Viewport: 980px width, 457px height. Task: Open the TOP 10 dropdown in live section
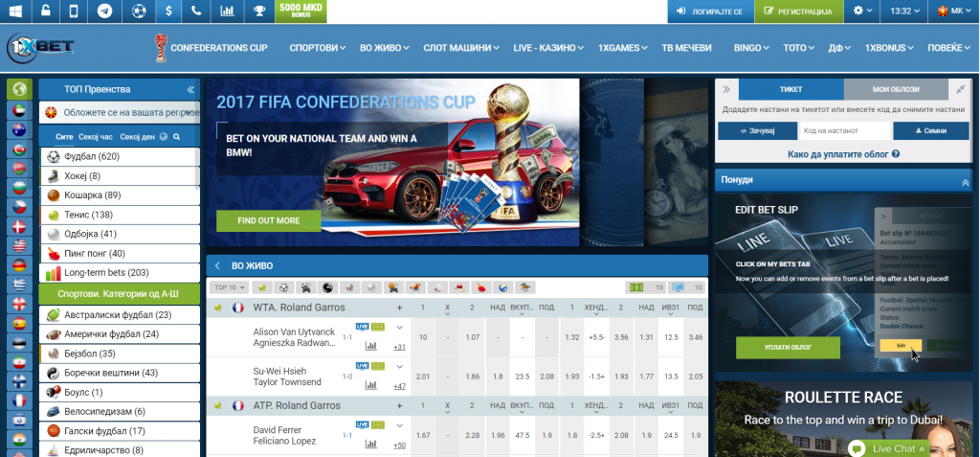coord(229,287)
